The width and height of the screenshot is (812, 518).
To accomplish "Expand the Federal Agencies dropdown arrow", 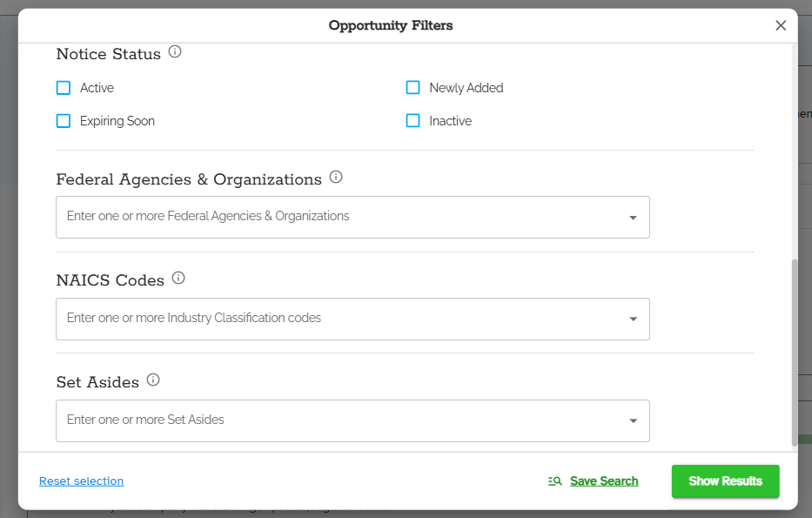I will [633, 218].
